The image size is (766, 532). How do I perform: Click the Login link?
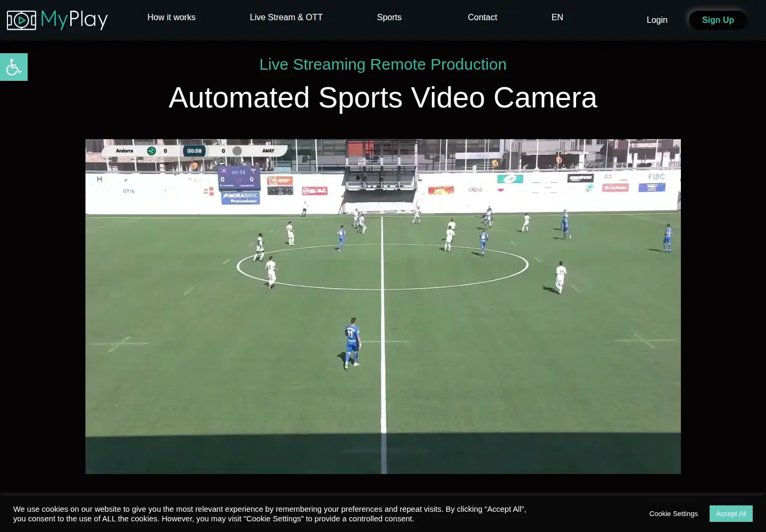point(657,20)
